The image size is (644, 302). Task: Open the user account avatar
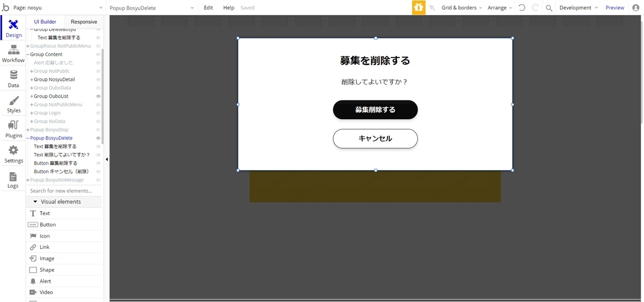[x=636, y=8]
